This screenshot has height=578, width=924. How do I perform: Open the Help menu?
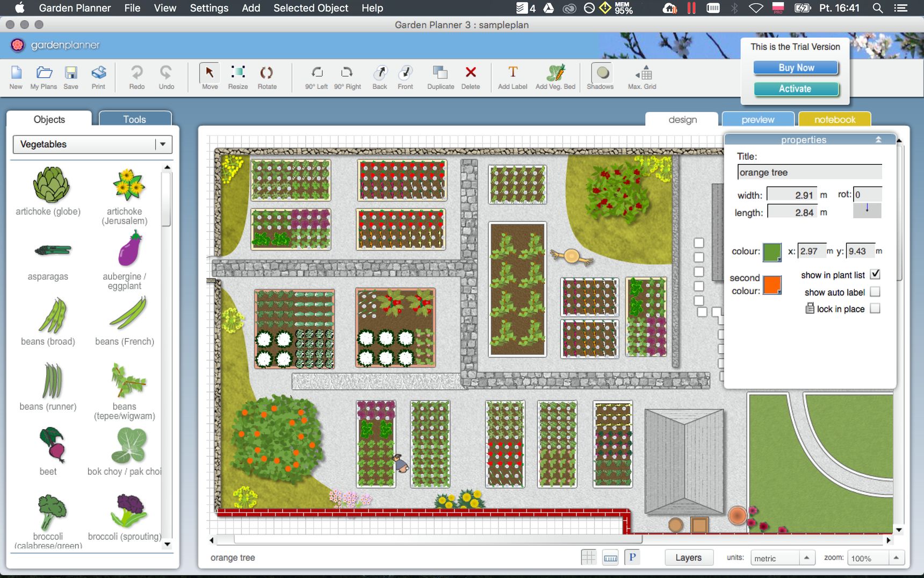coord(372,8)
